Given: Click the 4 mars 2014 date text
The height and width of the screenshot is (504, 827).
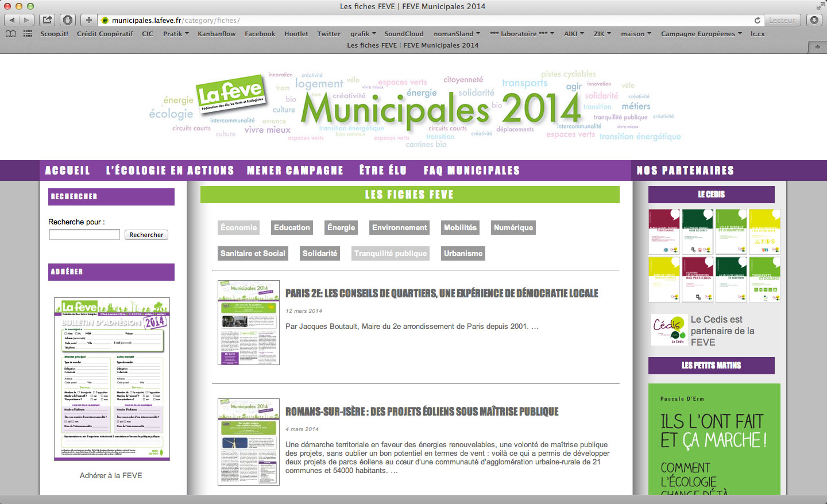Looking at the screenshot, I should (302, 429).
